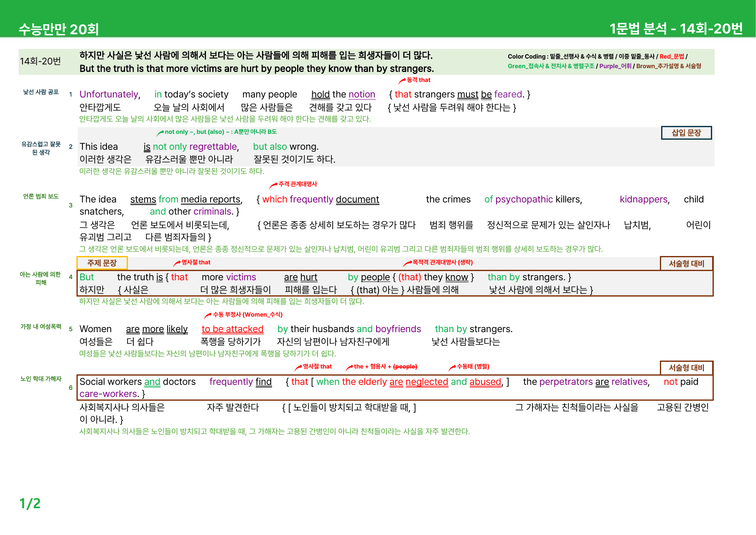Click the word 'care-workers' in sentence 6
The image size is (756, 535).
pos(108,394)
